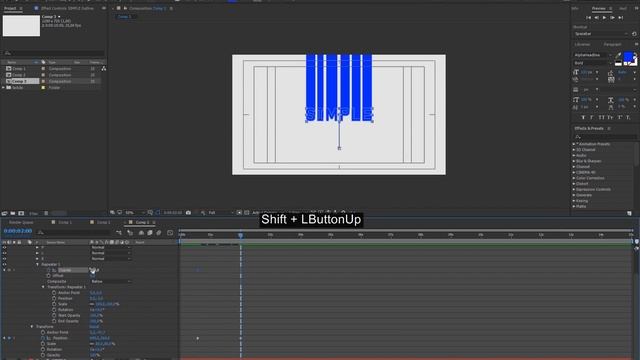This screenshot has width=640, height=360.
Task: Select Comp 2 in the Project panel
Action: point(19,75)
